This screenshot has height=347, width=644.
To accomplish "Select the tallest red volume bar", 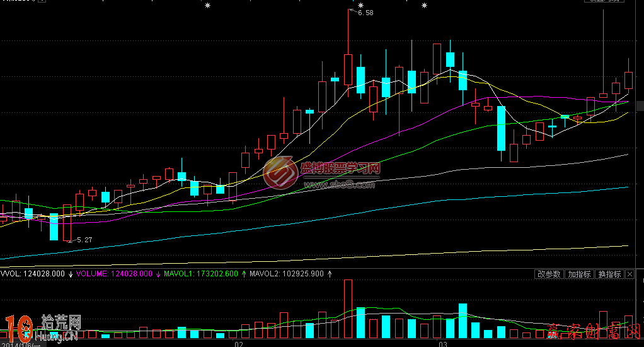I will click(x=348, y=309).
